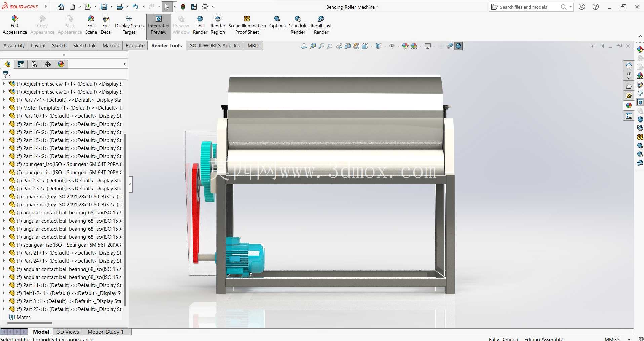Expand the Belt1-2<1> tree node
This screenshot has width=644, height=341.
(4, 293)
